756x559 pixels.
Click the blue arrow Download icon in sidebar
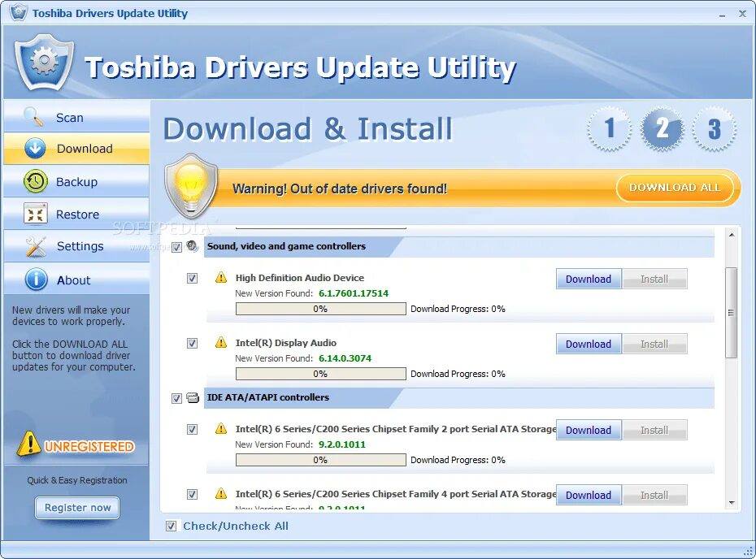click(35, 149)
